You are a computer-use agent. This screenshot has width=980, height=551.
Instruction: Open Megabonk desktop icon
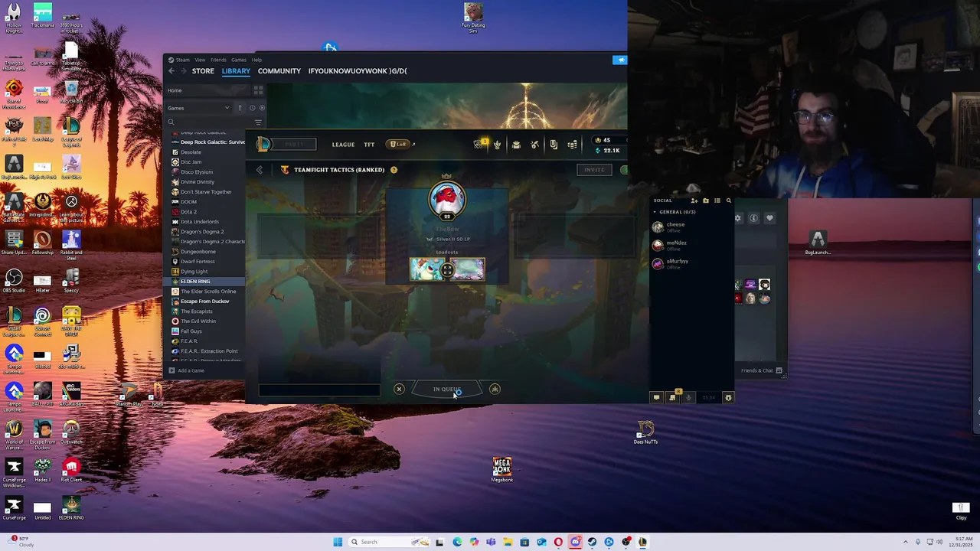click(x=502, y=470)
